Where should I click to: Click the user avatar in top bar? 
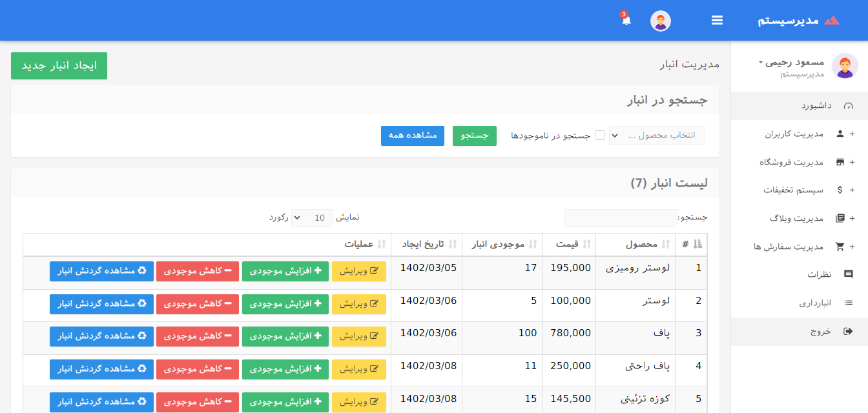coord(660,21)
